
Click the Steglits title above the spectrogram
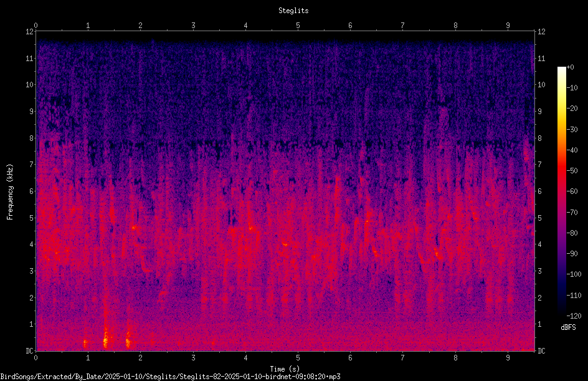tap(293, 11)
